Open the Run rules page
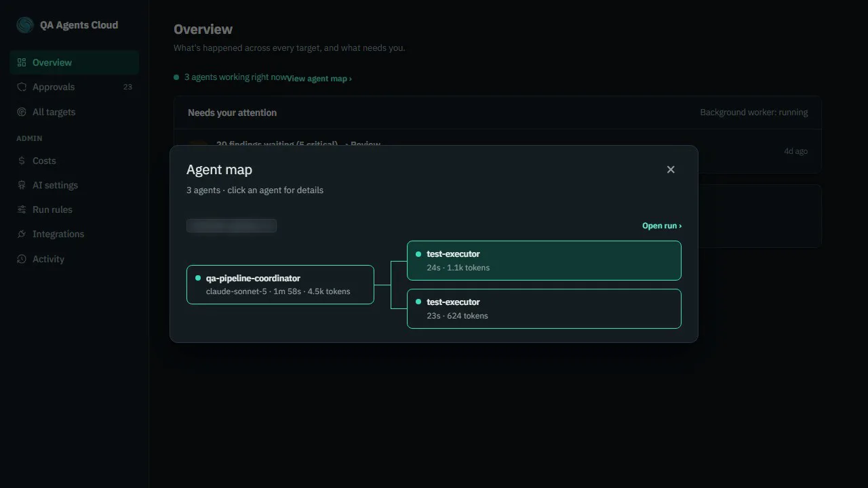This screenshot has width=868, height=488. [75, 209]
